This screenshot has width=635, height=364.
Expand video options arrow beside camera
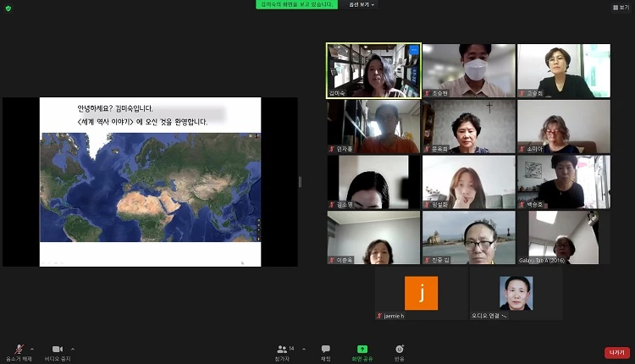(73, 348)
